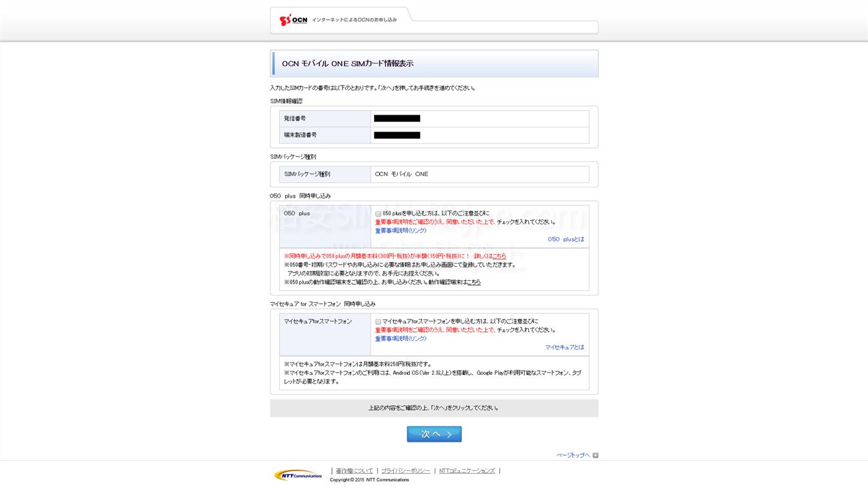Click the 次へ button
The height and width of the screenshot is (499, 868).
coord(434,434)
